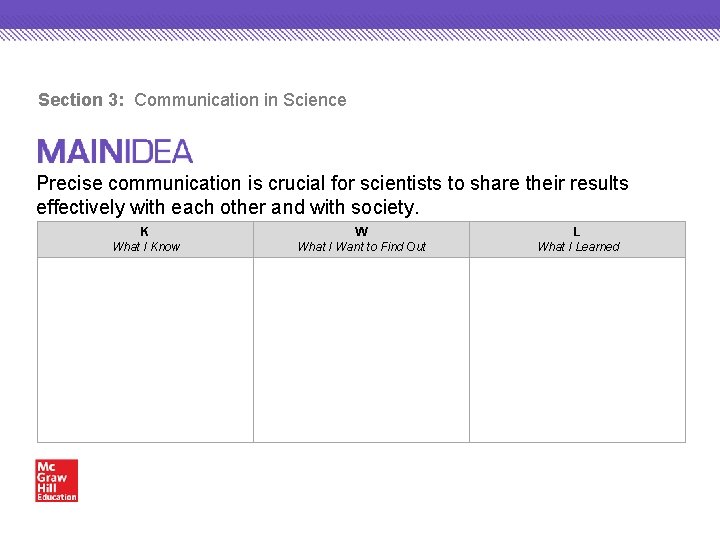Select the What I Know subtitle
This screenshot has width=720, height=540.
pyautogui.click(x=146, y=247)
